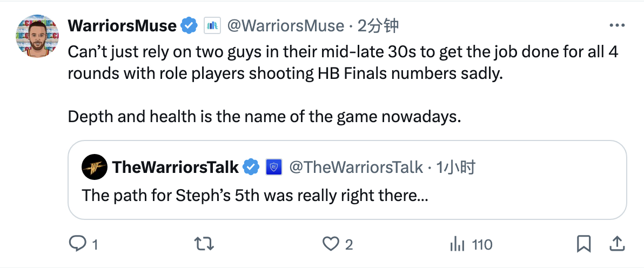This screenshot has height=268, width=644.
Task: Click the affiliate badge beside WarriorsMuse
Action: point(211,25)
